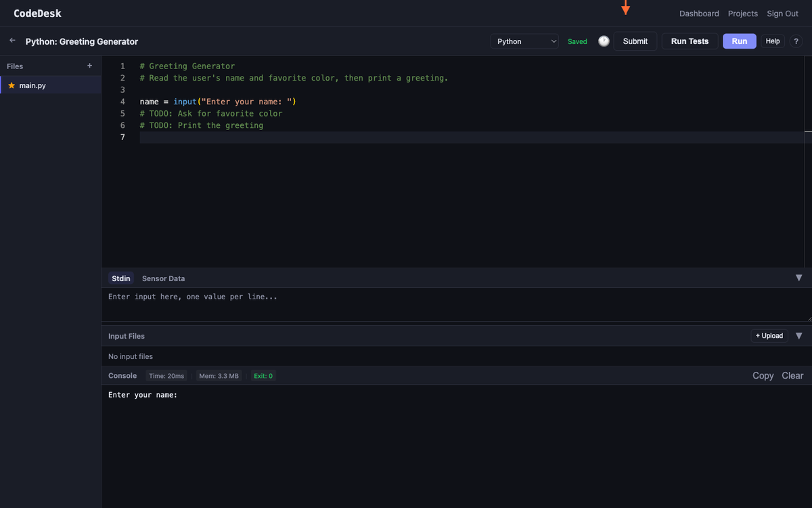Click the star icon next to main.py
Image resolution: width=812 pixels, height=508 pixels.
(12, 85)
